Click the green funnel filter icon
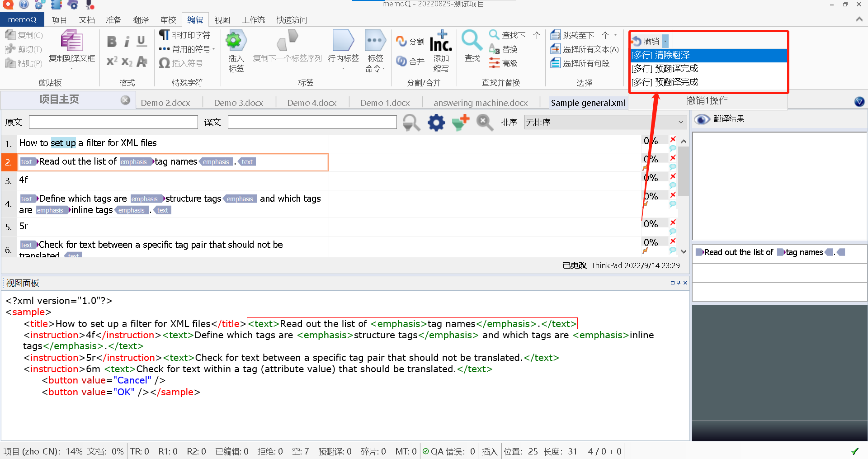Screen dimensions: 868x459 click(x=461, y=123)
